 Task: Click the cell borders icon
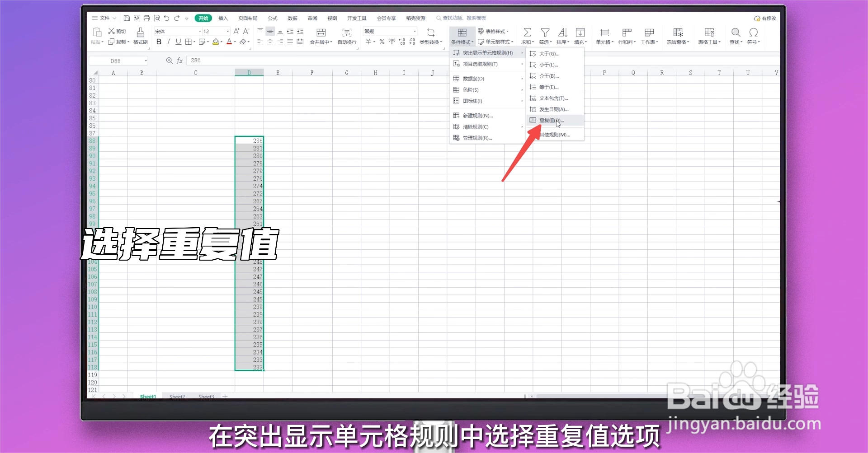tap(188, 42)
